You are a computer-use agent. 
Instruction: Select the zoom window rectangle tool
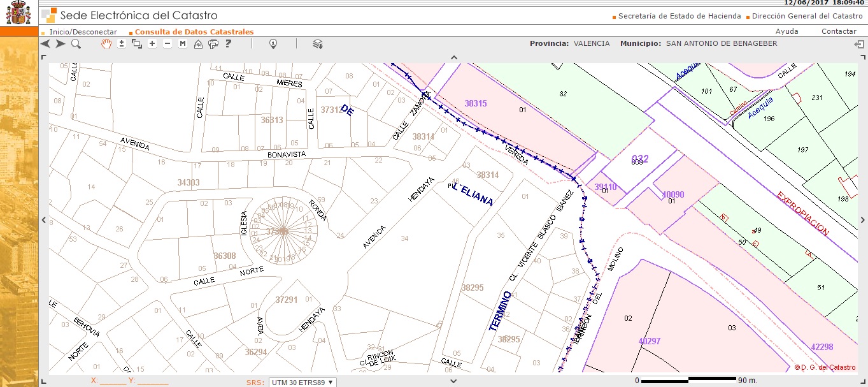pyautogui.click(x=137, y=44)
